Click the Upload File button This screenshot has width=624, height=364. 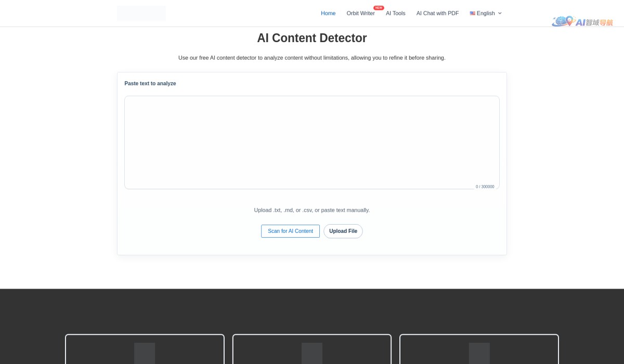click(343, 231)
